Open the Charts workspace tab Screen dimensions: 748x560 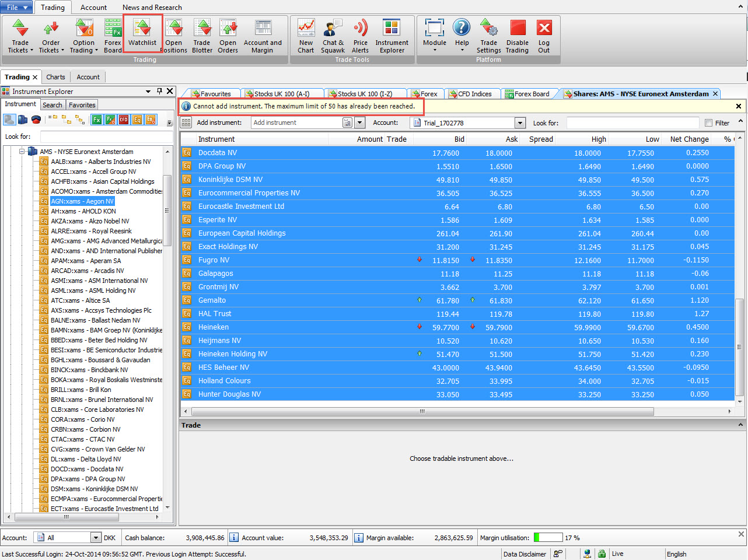55,77
